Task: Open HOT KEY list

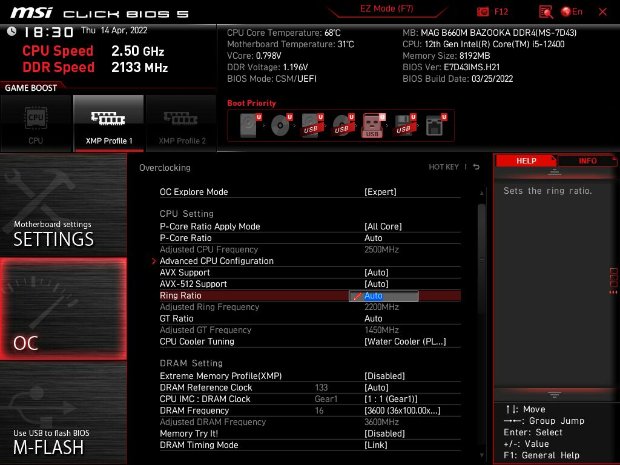Action: pyautogui.click(x=444, y=167)
